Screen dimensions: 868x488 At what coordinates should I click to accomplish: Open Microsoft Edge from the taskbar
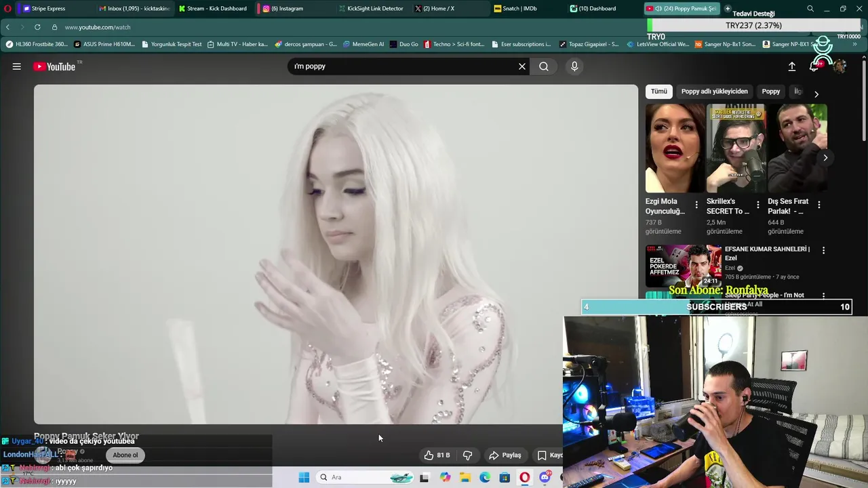[485, 477]
